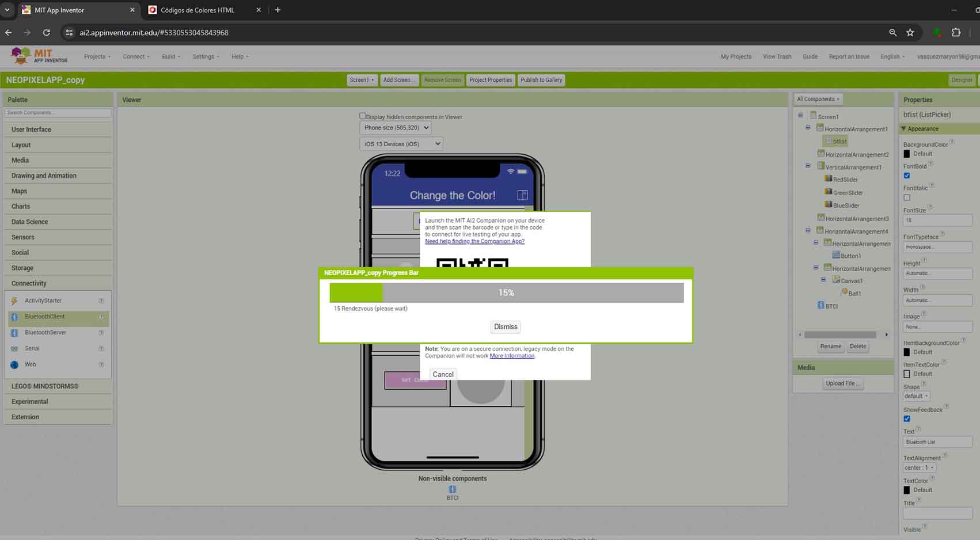Click the Web component globe icon
Viewport: 980px width, 540px height.
[14, 364]
